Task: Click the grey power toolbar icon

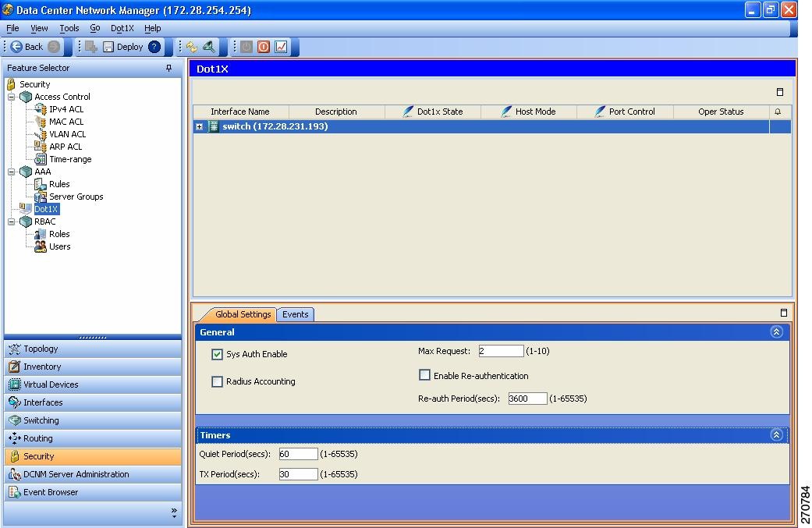Action: pyautogui.click(x=246, y=47)
